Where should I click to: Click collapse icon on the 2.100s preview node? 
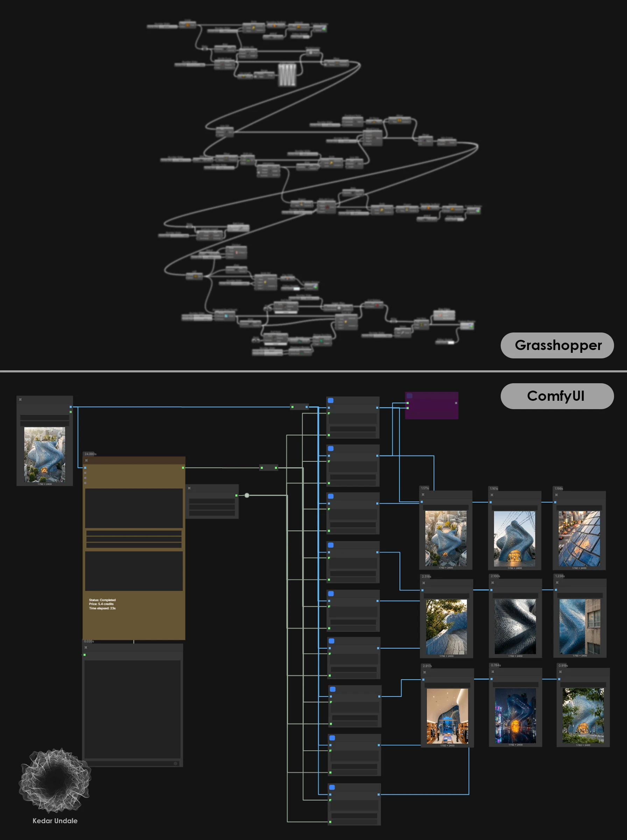(x=493, y=583)
